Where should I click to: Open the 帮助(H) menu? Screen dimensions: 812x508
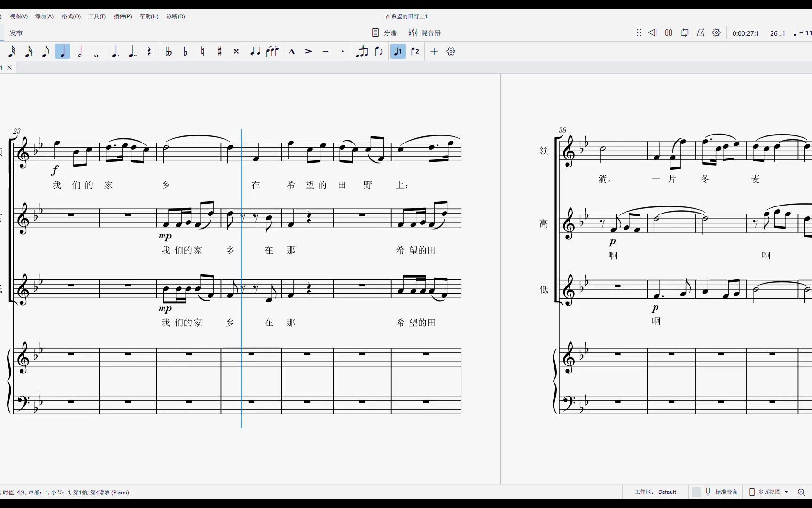point(149,16)
